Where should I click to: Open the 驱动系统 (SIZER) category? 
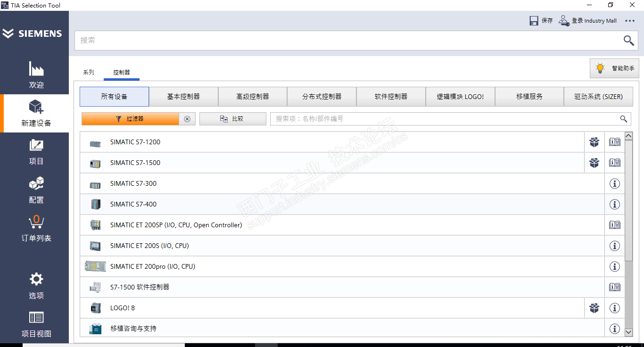coord(598,97)
